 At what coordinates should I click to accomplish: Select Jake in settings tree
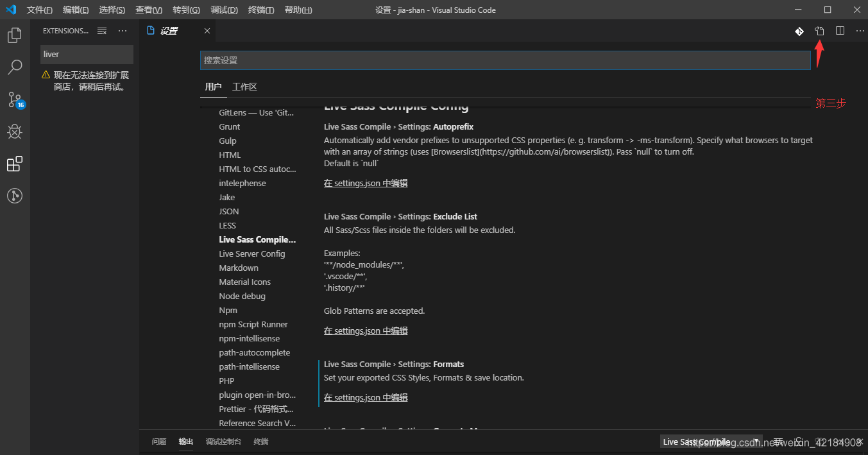tap(227, 197)
